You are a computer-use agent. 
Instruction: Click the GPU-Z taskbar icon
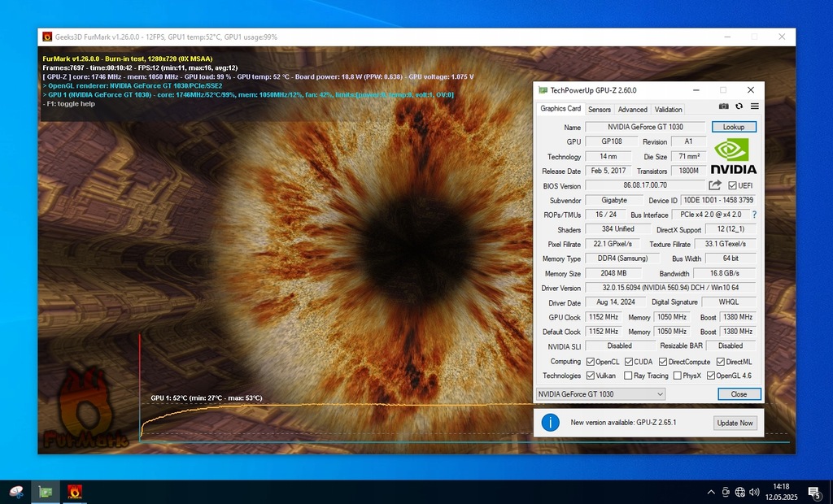point(46,491)
